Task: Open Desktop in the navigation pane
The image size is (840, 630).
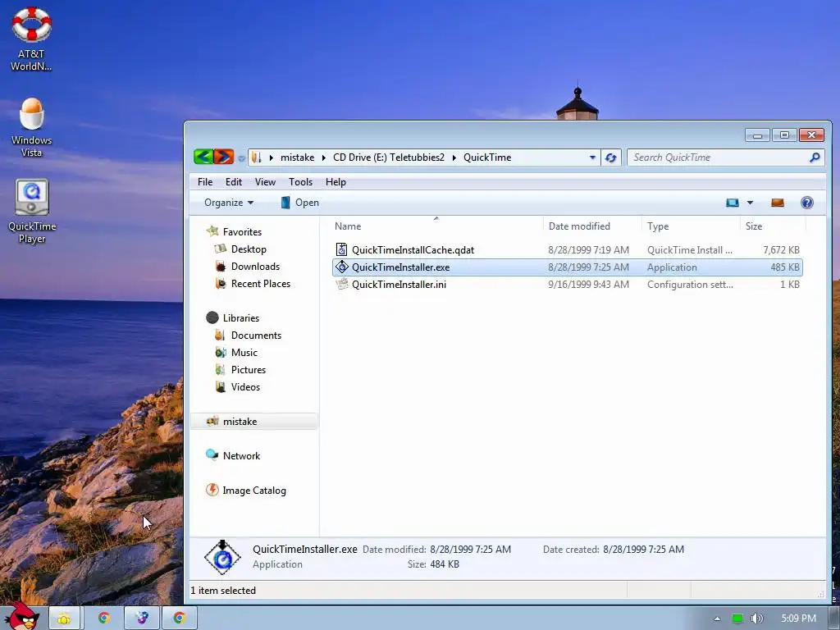Action: pos(249,249)
